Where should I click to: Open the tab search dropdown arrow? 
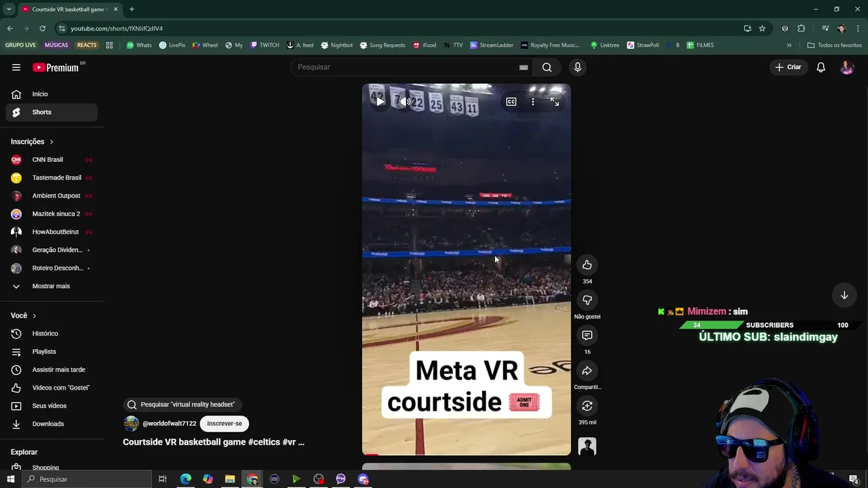pyautogui.click(x=9, y=9)
